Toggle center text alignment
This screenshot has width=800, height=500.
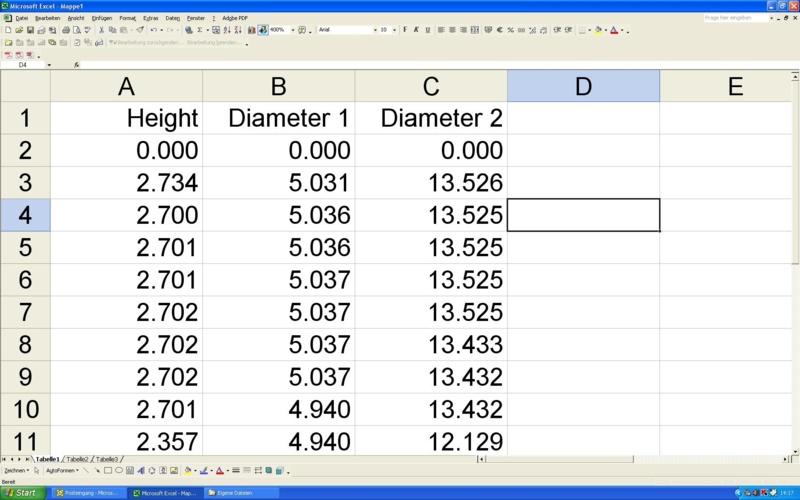(453, 30)
